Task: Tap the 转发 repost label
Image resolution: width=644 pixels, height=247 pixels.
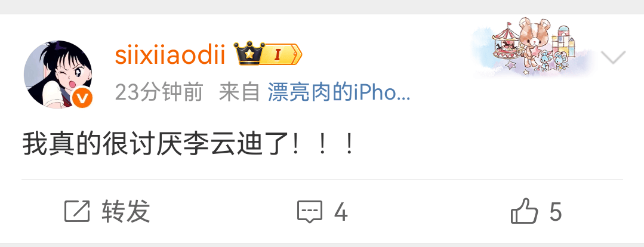Action: [126, 211]
